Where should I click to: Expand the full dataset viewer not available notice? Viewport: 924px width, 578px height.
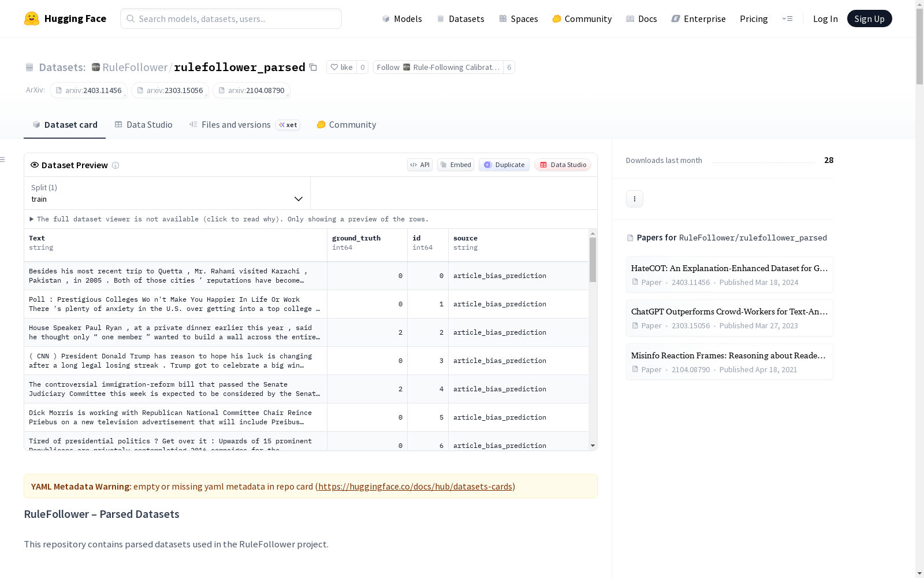point(229,219)
